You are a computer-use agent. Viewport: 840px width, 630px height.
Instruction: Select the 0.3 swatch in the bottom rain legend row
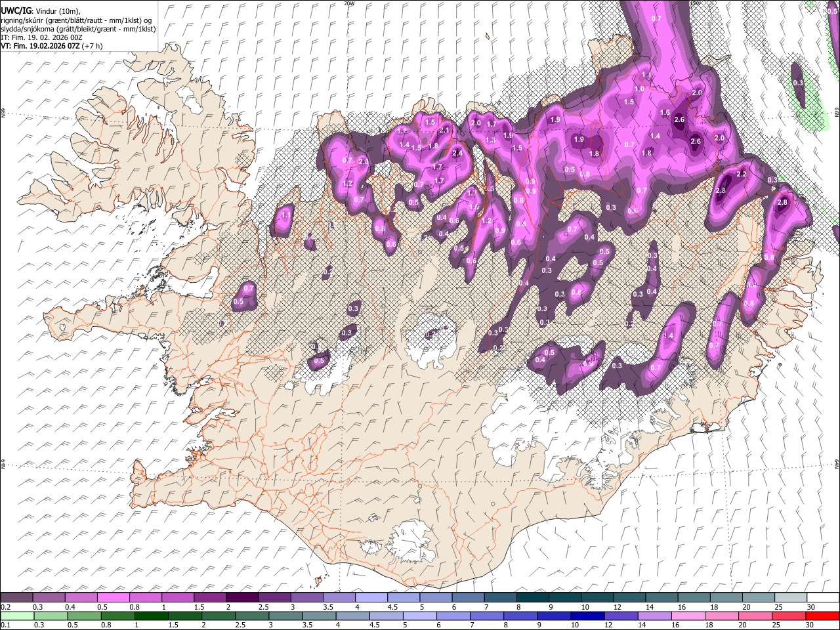click(51, 616)
